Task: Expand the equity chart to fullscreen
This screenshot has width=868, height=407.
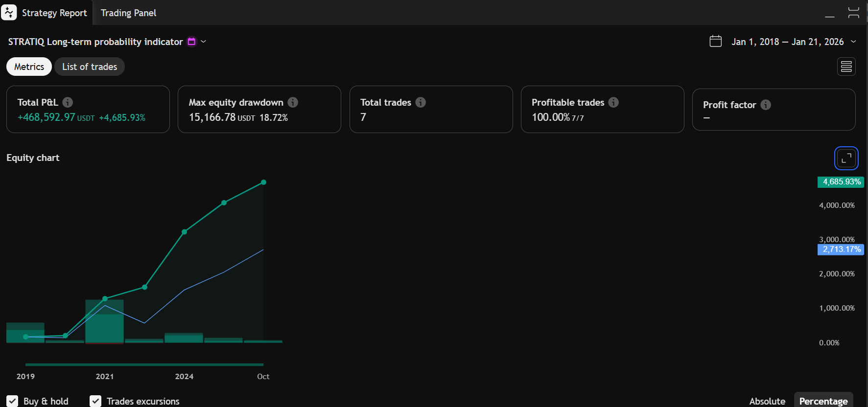Action: point(846,158)
